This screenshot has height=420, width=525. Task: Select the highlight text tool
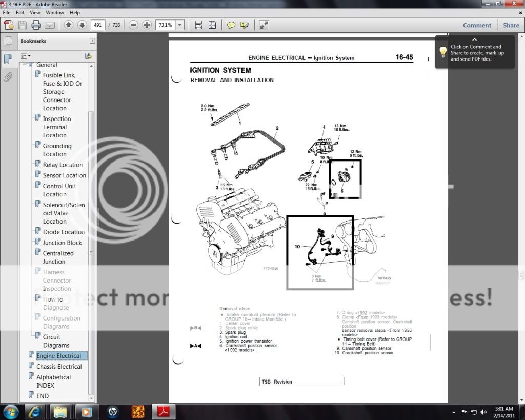pyautogui.click(x=245, y=25)
